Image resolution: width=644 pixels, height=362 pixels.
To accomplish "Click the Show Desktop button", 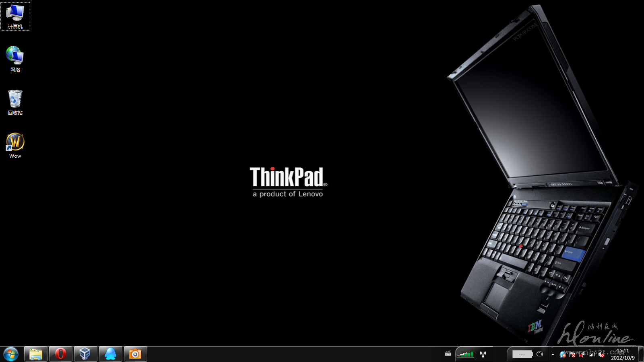I will pos(641,354).
